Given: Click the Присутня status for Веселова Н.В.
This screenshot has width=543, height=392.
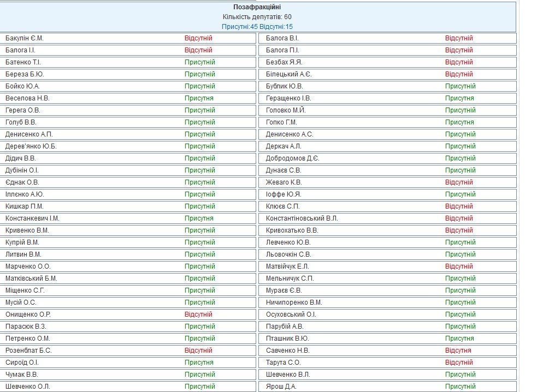Looking at the screenshot, I should click(199, 98).
